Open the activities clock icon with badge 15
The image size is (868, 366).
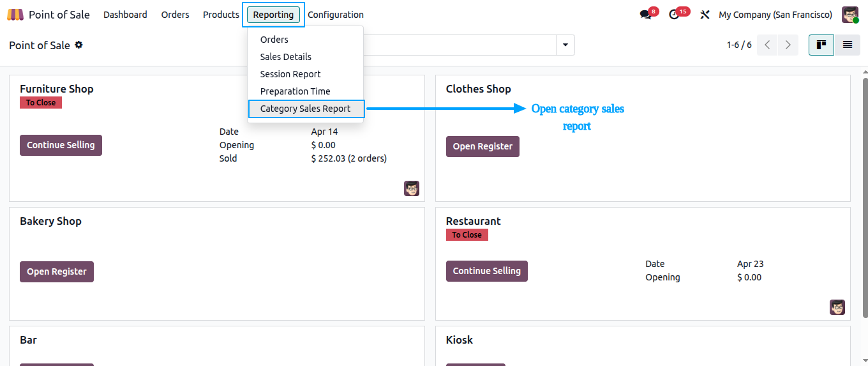[x=675, y=15]
